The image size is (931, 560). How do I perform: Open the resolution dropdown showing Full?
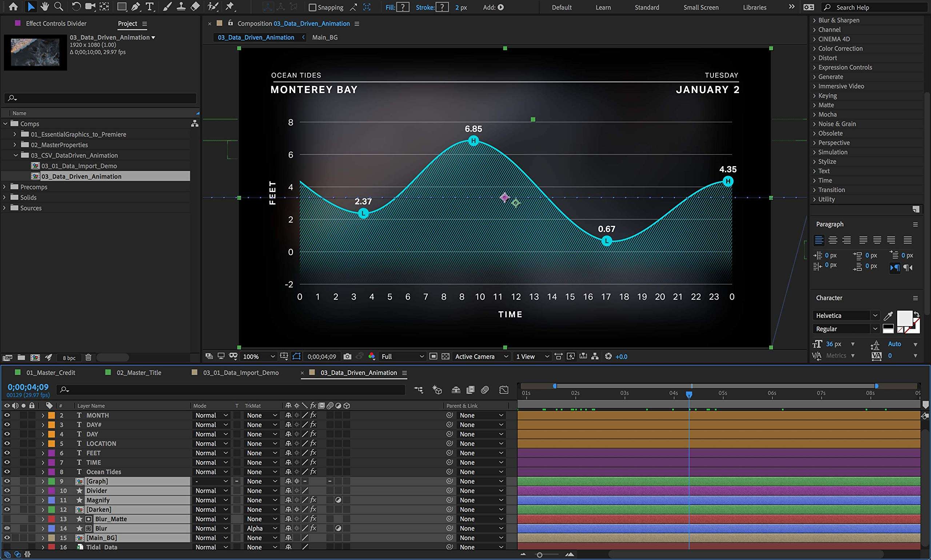click(402, 356)
